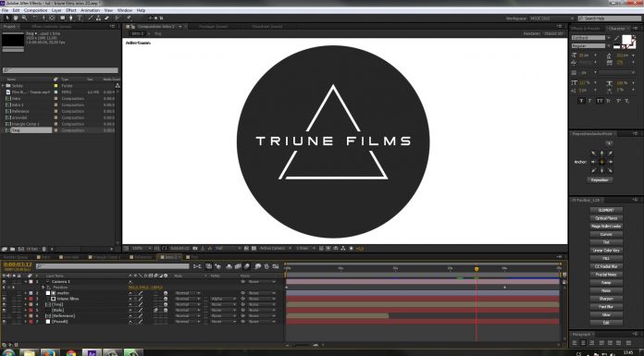Open the Active Camera view dropdown
Image resolution: width=644 pixels, height=356 pixels.
[275, 249]
